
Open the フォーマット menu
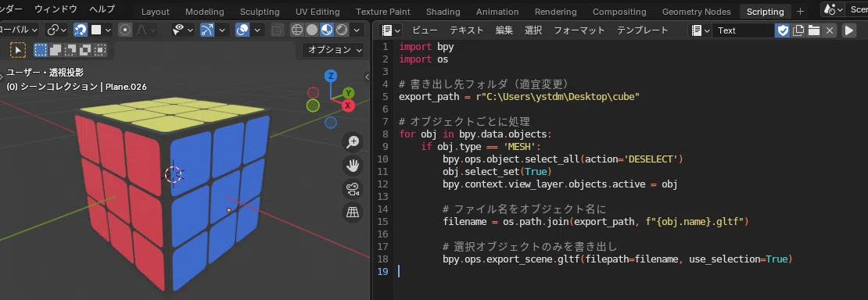tap(579, 30)
